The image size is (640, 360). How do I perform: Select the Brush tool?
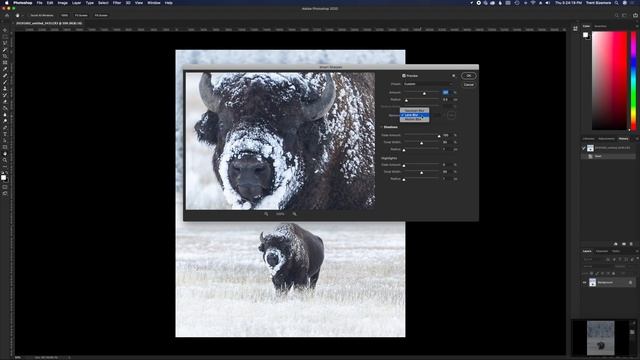(5, 82)
